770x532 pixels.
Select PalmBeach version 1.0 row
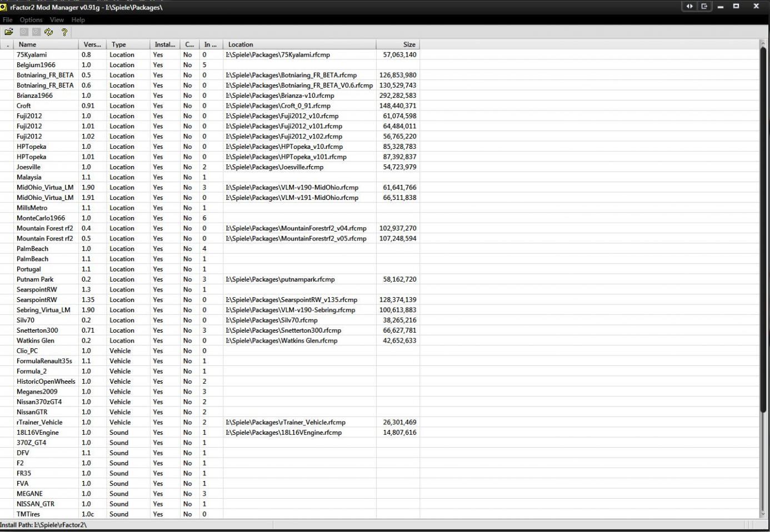tap(210, 249)
